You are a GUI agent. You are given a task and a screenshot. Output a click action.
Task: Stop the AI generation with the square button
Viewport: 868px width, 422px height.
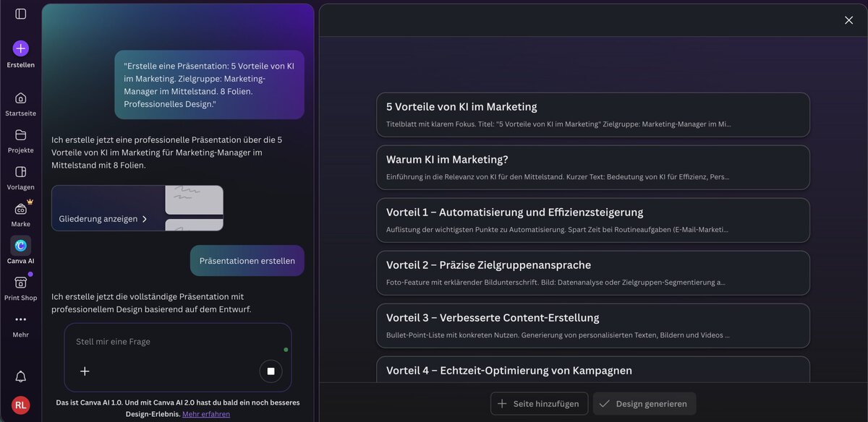click(x=271, y=371)
